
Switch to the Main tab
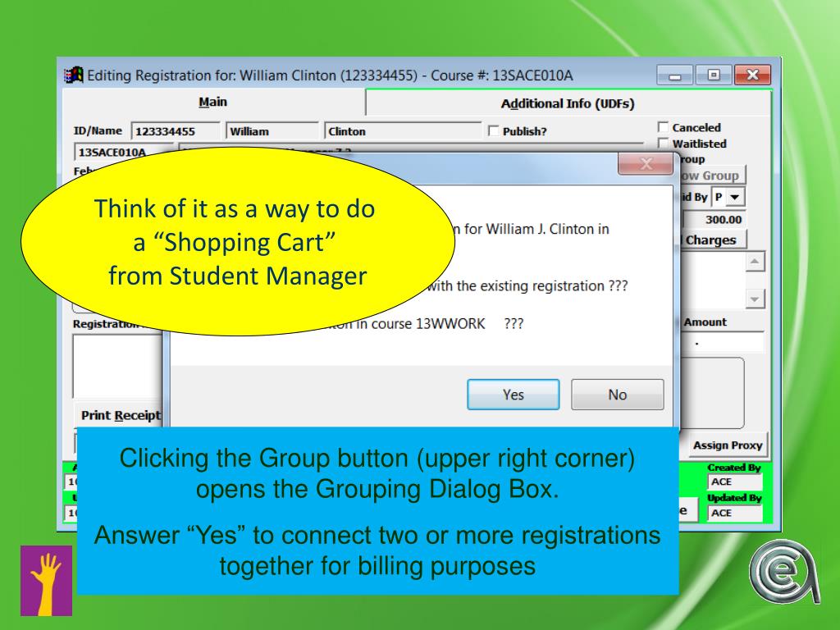[213, 102]
